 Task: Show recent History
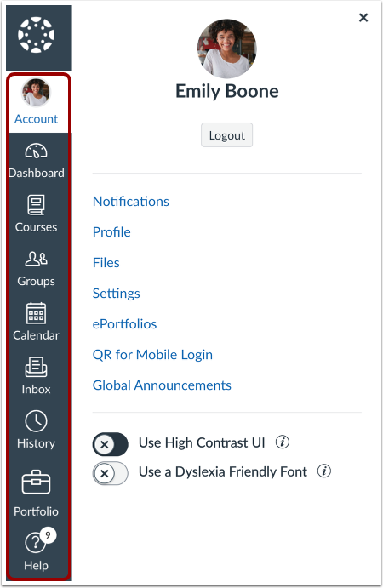pyautogui.click(x=37, y=430)
